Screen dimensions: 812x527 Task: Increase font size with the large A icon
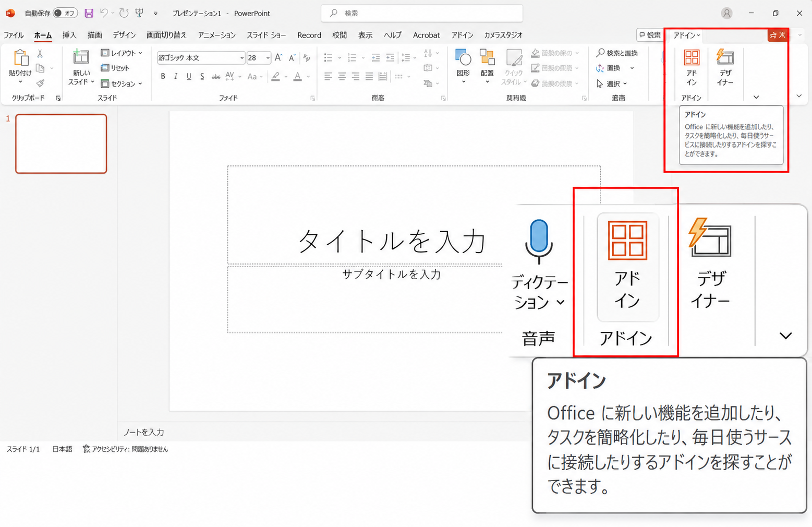point(278,58)
